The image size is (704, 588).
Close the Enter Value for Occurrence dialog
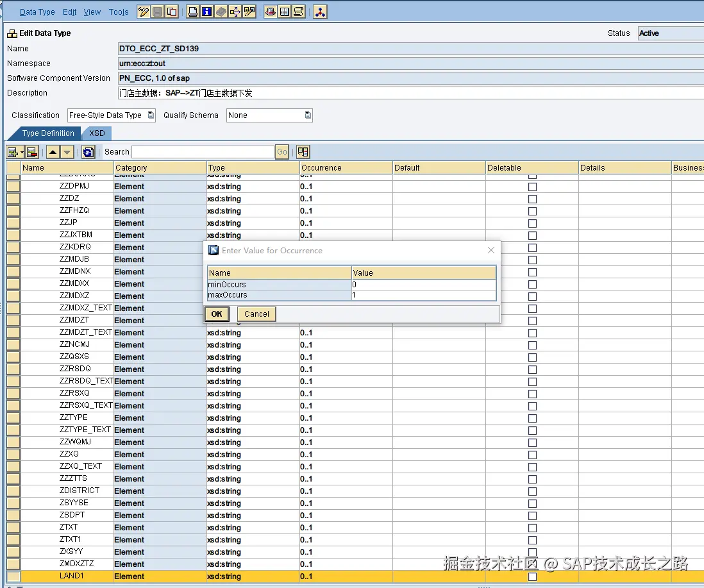point(491,250)
